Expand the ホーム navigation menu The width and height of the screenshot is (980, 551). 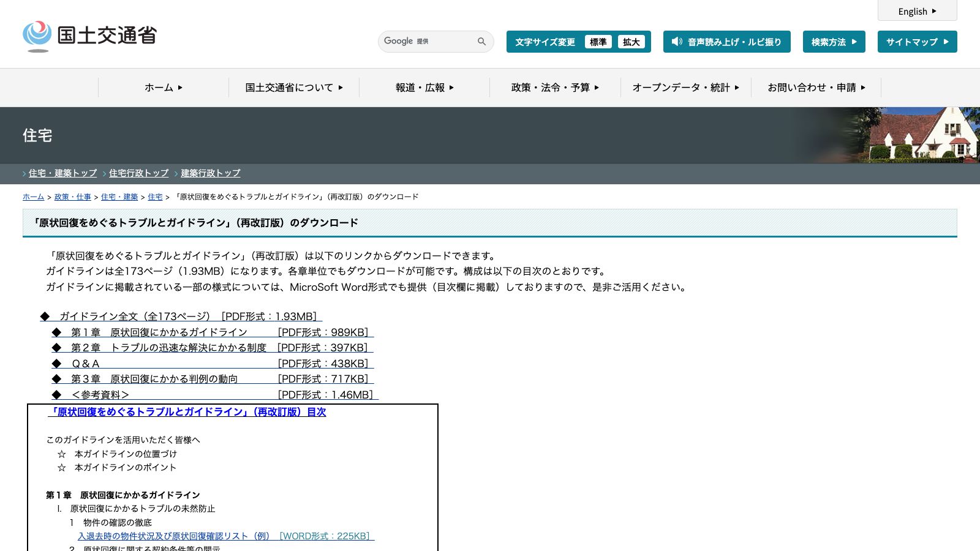(164, 88)
